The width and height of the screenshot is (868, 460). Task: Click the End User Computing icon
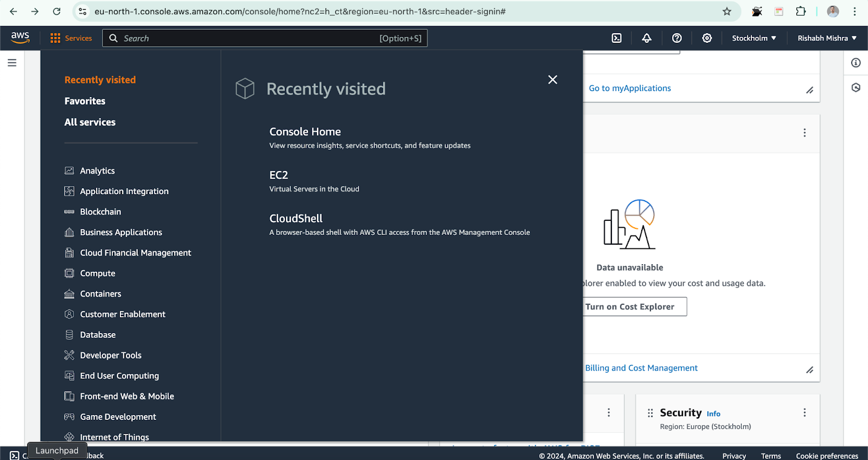[x=69, y=376]
